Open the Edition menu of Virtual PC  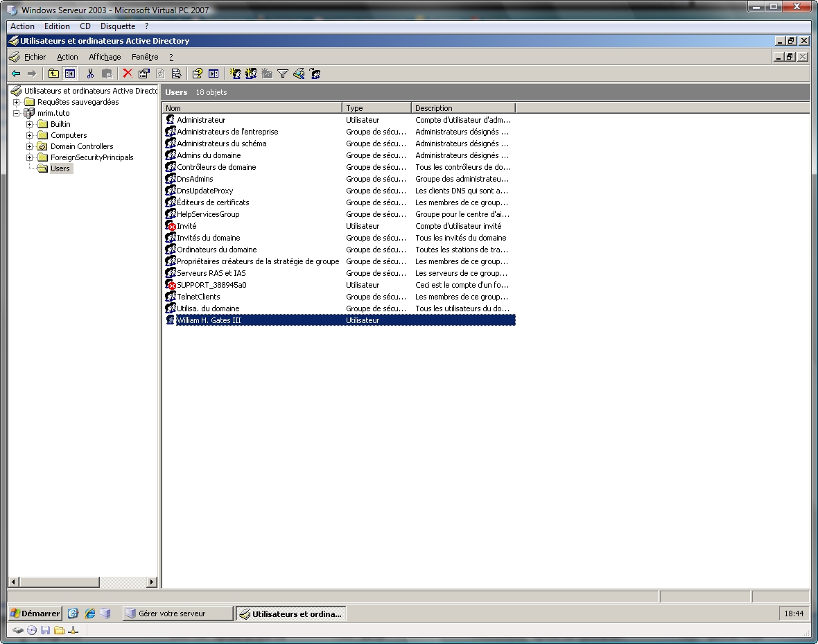[x=57, y=26]
